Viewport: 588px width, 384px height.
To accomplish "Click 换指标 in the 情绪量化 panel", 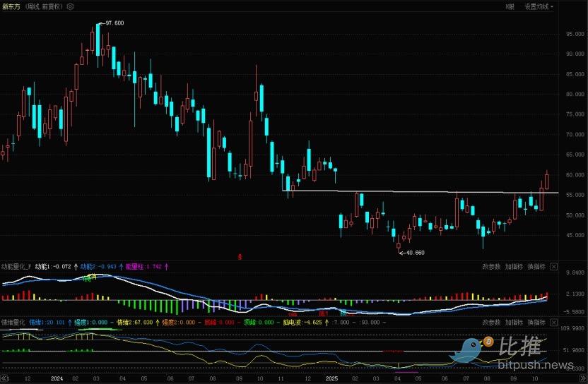I will (x=536, y=322).
